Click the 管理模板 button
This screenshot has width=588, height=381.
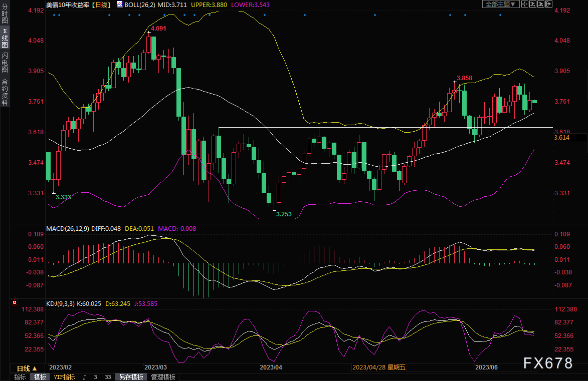point(163,377)
